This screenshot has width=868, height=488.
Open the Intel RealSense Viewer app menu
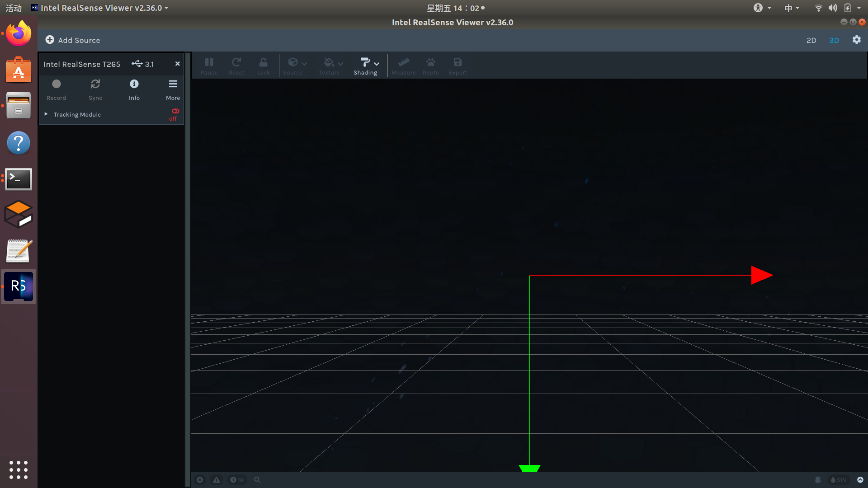pos(99,8)
